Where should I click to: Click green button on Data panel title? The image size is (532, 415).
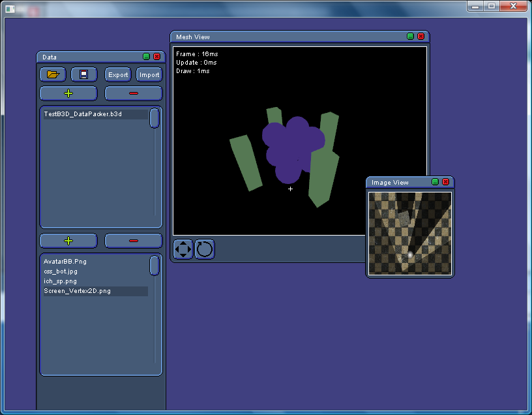coord(146,56)
